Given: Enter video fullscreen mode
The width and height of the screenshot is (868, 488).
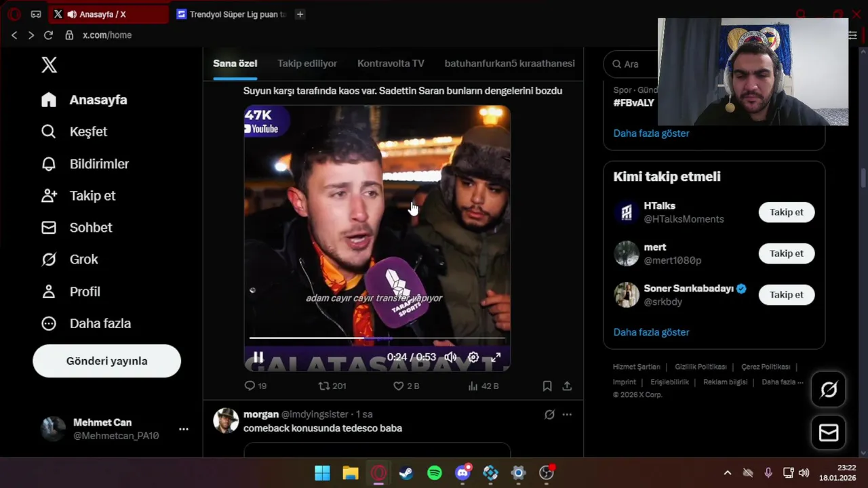Looking at the screenshot, I should coord(496,357).
